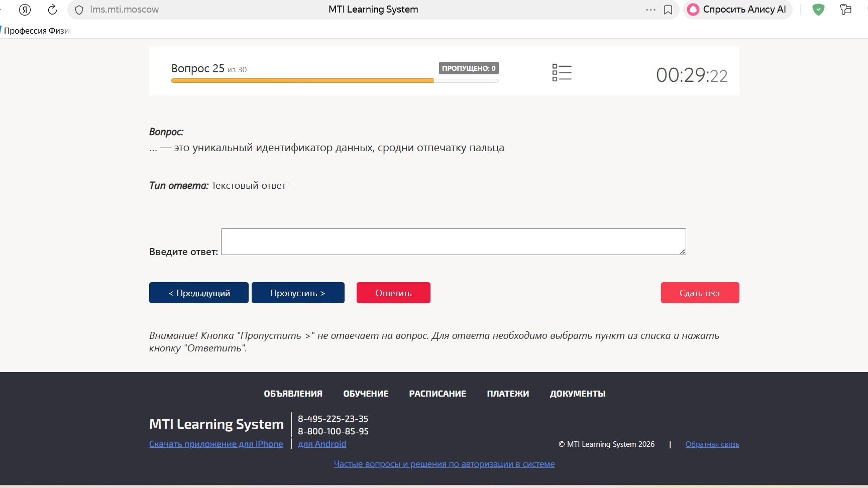
Task: Open the ПЛАТЕЖИ footer menu item
Action: click(508, 394)
